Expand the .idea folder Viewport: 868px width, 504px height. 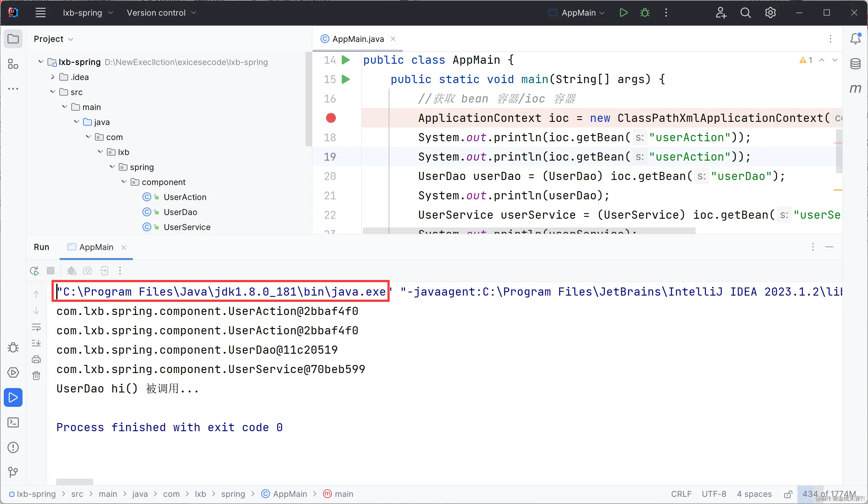pos(53,77)
